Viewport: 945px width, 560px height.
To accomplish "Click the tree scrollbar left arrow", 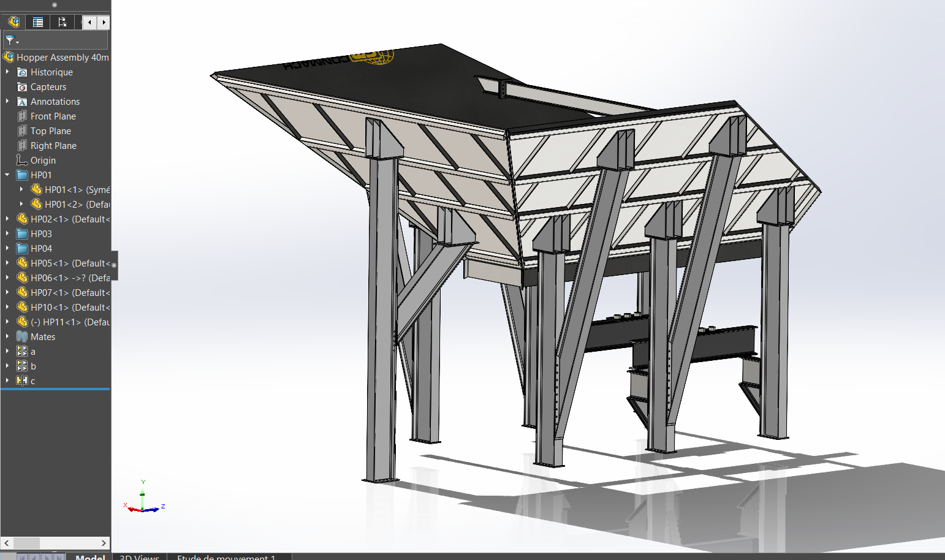I will pos(7,543).
